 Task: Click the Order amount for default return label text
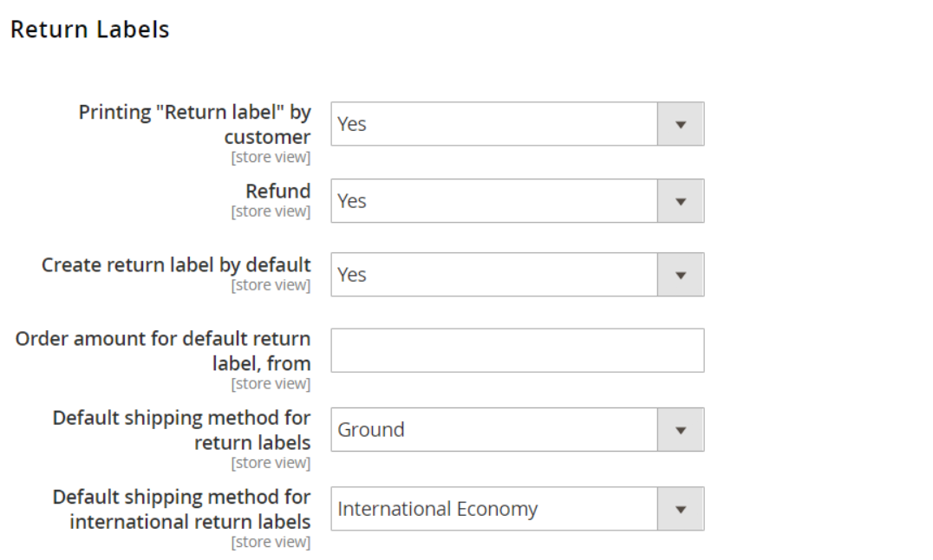click(163, 351)
